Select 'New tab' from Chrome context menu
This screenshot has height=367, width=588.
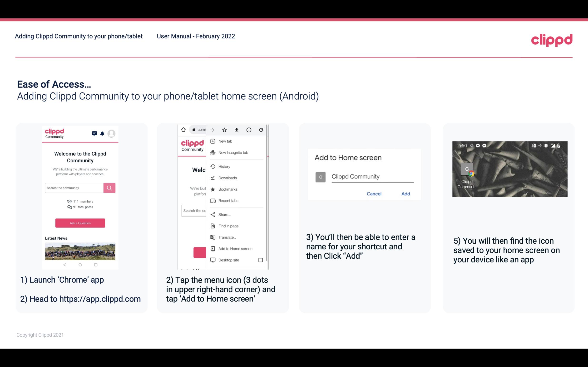[x=225, y=141]
